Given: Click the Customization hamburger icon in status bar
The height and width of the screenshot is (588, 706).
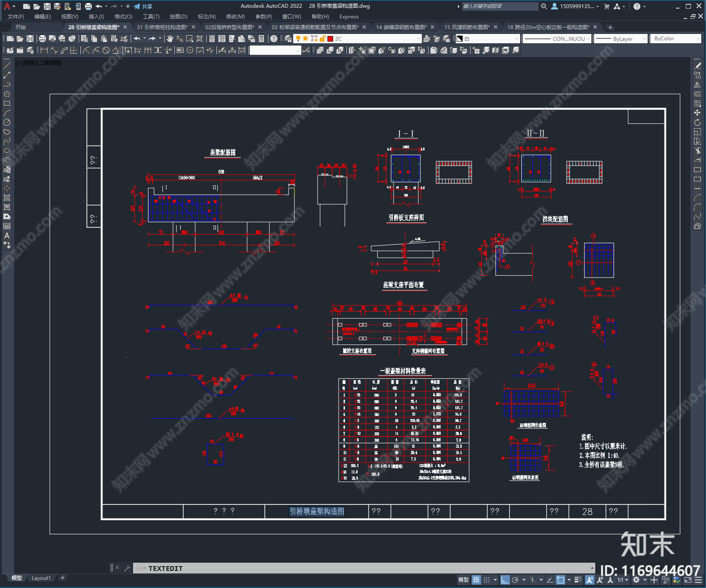Looking at the screenshot, I should tap(698, 580).
